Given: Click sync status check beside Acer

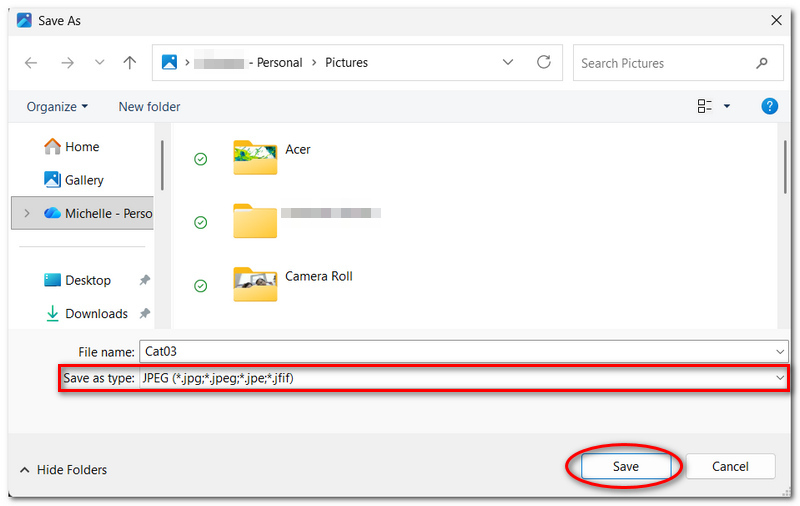Looking at the screenshot, I should tap(201, 159).
